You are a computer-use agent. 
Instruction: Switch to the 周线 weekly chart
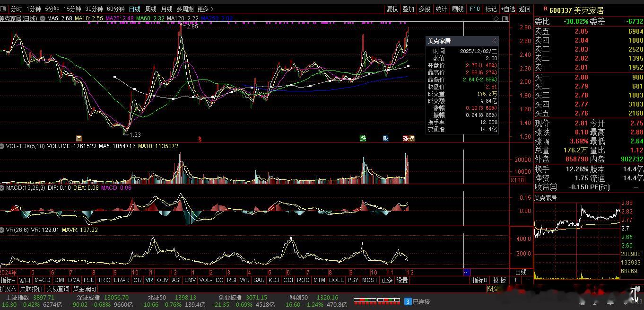(x=150, y=9)
